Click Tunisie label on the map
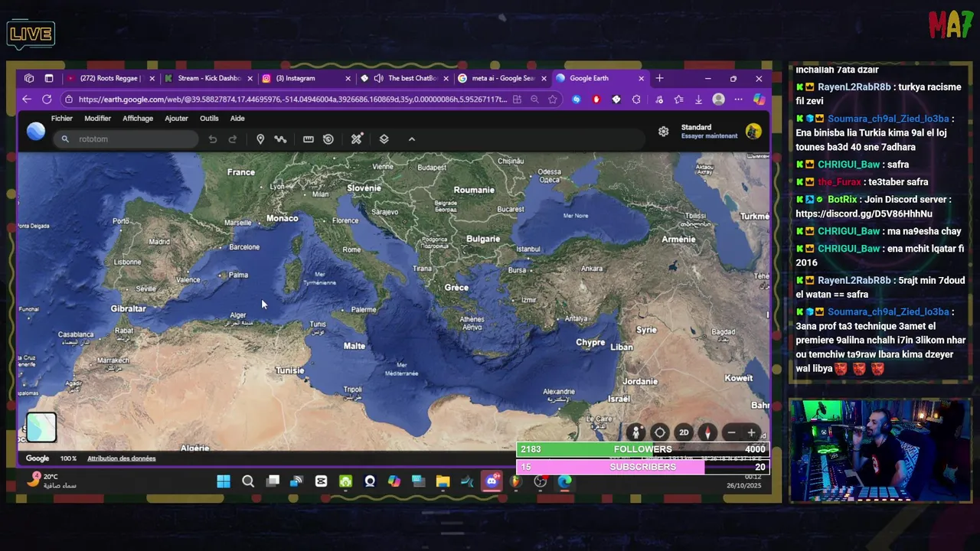The width and height of the screenshot is (980, 551). [289, 370]
